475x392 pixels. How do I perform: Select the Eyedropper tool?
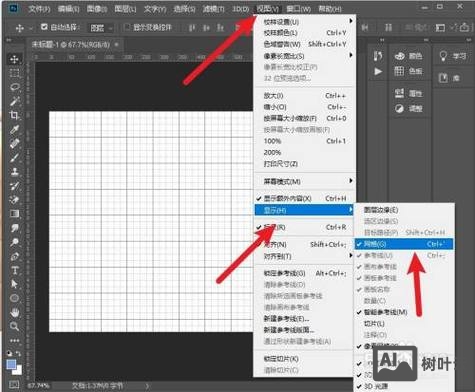point(14,129)
